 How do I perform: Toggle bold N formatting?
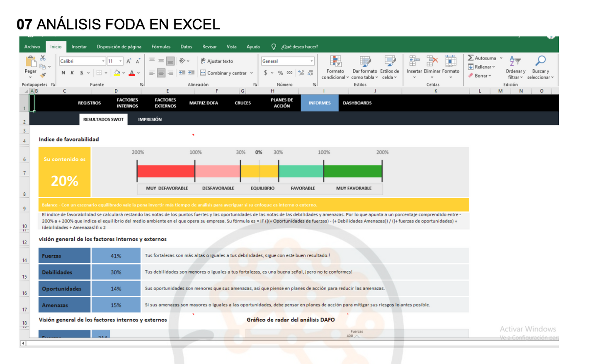pyautogui.click(x=63, y=73)
